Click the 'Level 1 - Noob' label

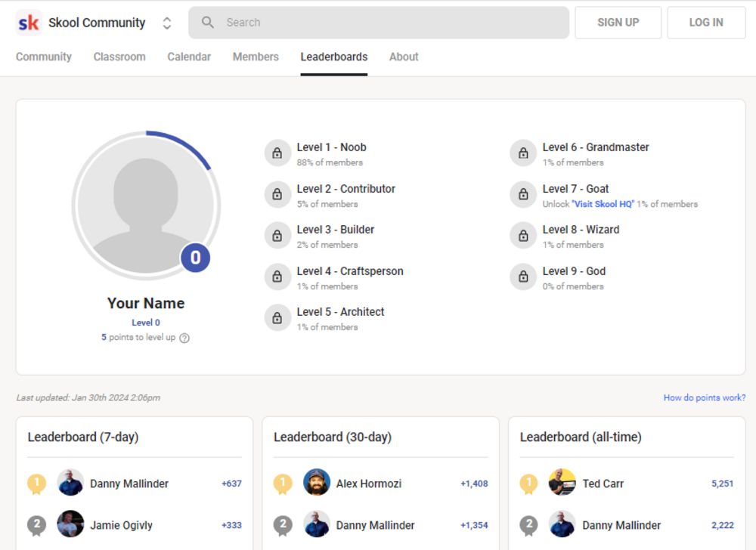click(332, 147)
